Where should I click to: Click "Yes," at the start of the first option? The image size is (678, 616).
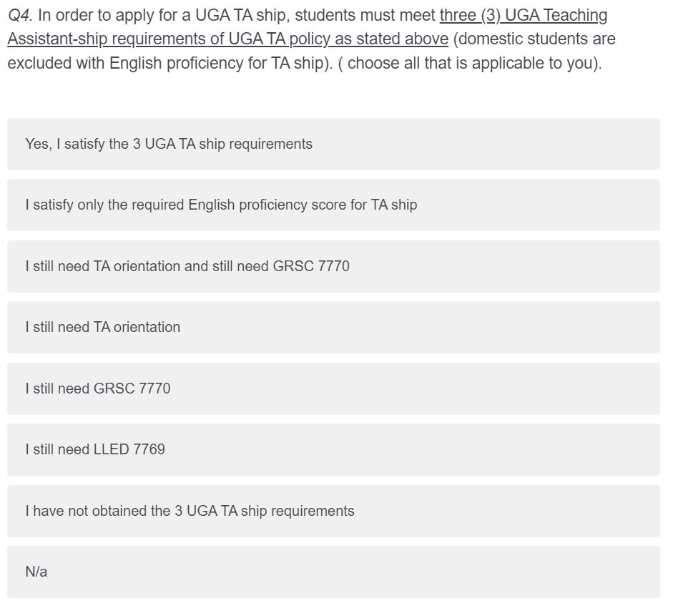point(39,144)
